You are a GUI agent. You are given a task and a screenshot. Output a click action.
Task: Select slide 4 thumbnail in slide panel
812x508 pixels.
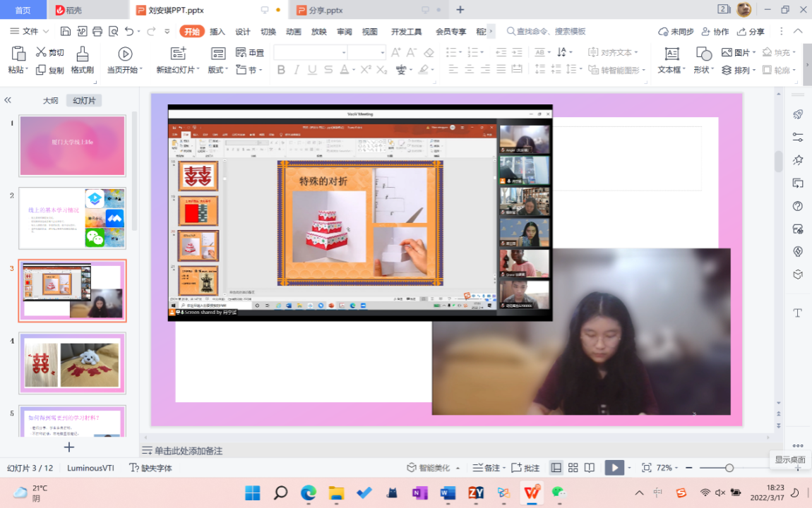(x=73, y=363)
